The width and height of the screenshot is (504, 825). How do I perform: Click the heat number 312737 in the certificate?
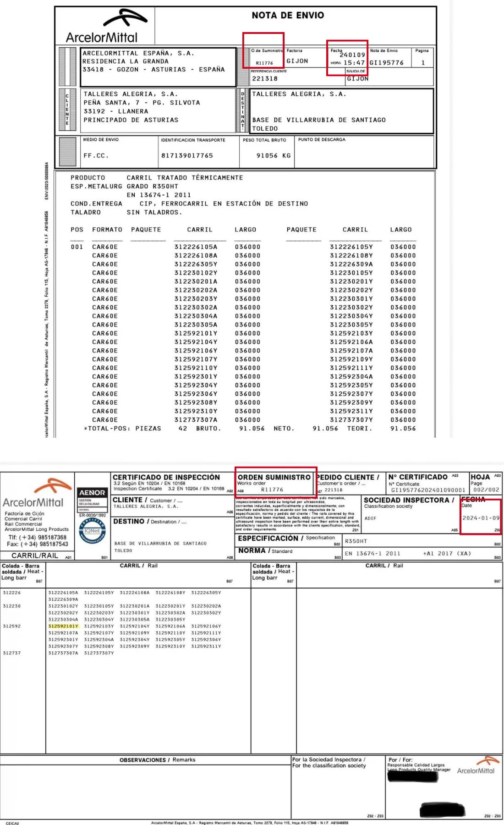coord(11,653)
